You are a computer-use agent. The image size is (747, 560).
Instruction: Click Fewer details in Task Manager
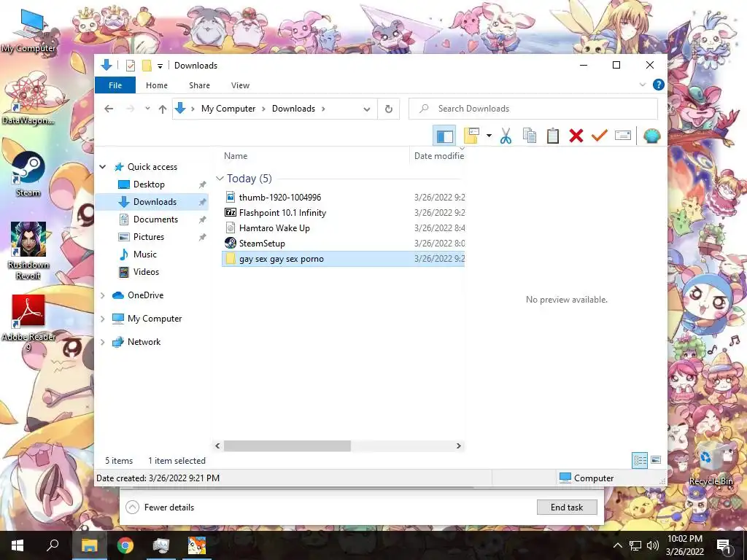tap(160, 507)
